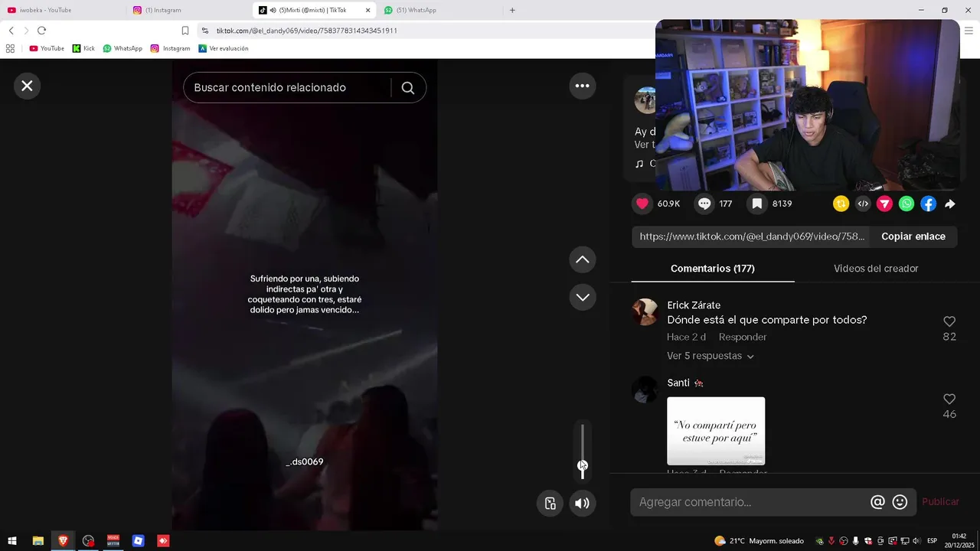Close the TikTok video viewer
The image size is (980, 551).
coord(27,86)
